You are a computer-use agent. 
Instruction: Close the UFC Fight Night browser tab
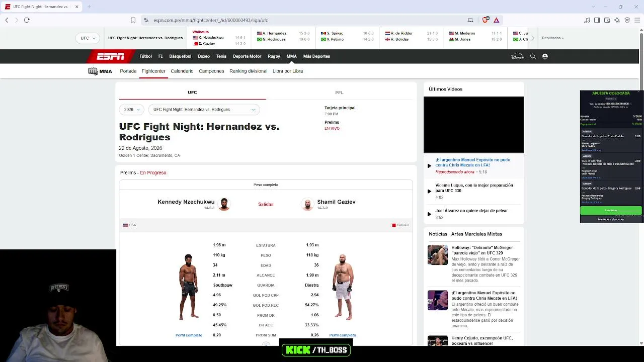pyautogui.click(x=76, y=7)
